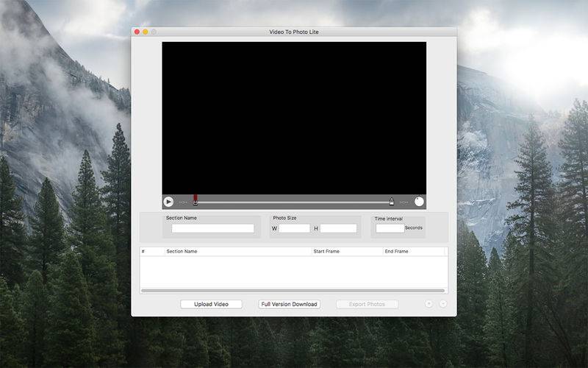Click the Start Frame column header
This screenshot has height=368, width=588.
(347, 251)
